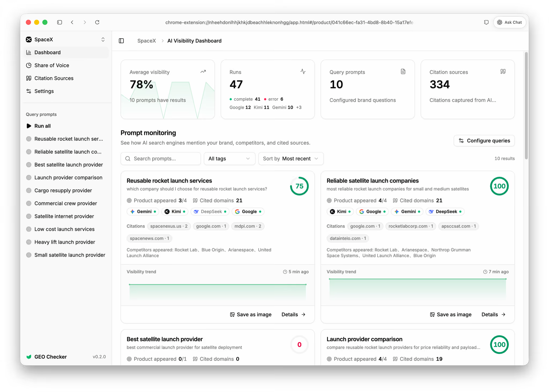Click the SpaceX logo icon in sidebar
Screen dimensions: 549x392
(29, 39)
